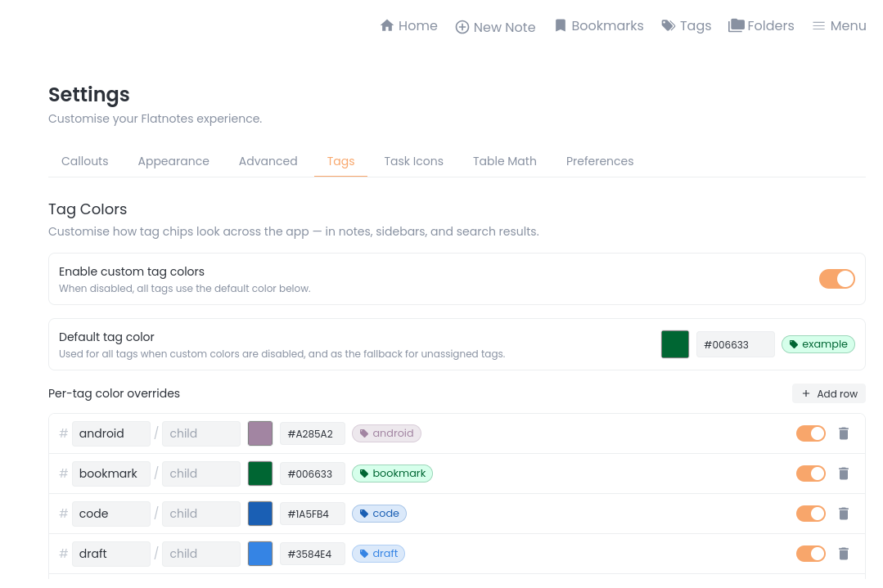Click the New Note plus-circle icon
The image size is (883, 588).
coord(462,27)
